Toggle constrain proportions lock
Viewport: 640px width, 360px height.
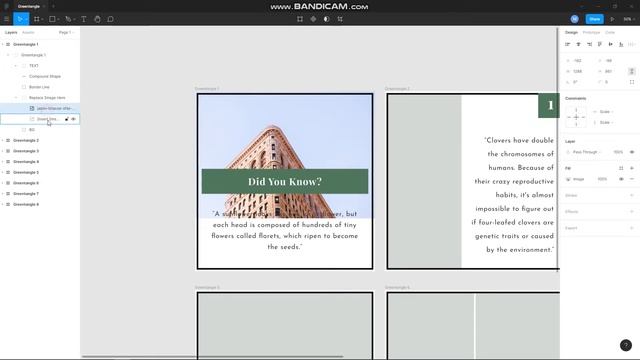tap(632, 71)
